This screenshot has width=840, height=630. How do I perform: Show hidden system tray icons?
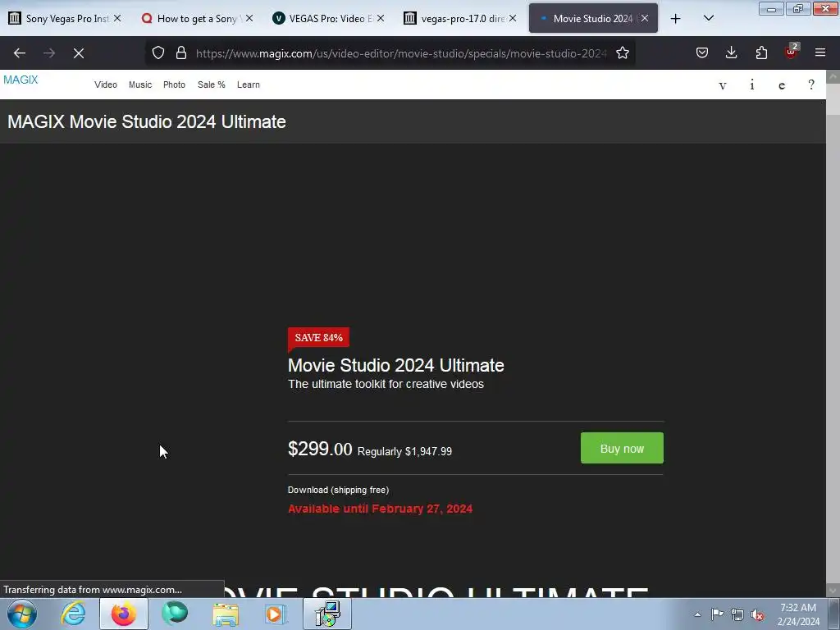point(697,614)
